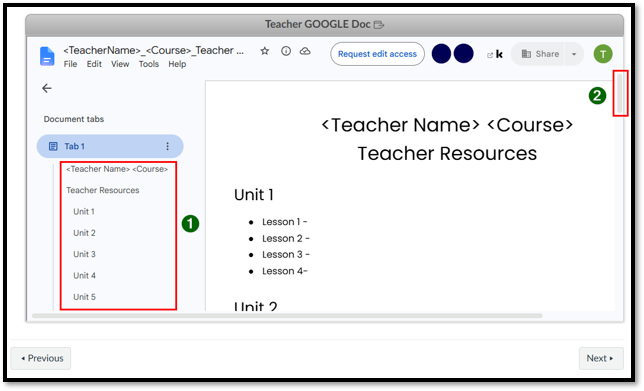The width and height of the screenshot is (644, 391).
Task: Check the cloud save status icon
Action: coord(305,51)
